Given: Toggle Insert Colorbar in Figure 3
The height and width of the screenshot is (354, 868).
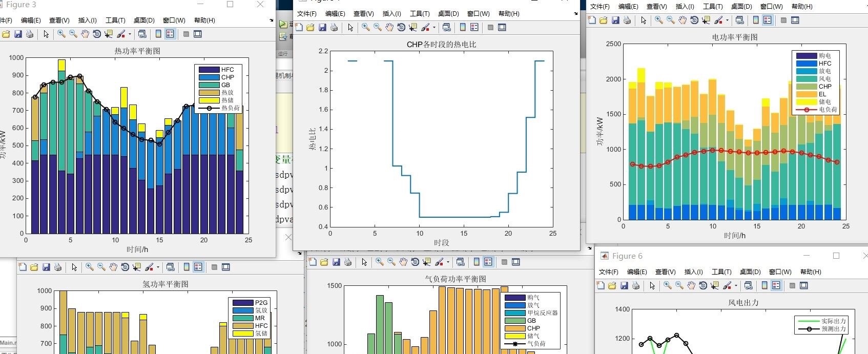Looking at the screenshot, I should 158,34.
